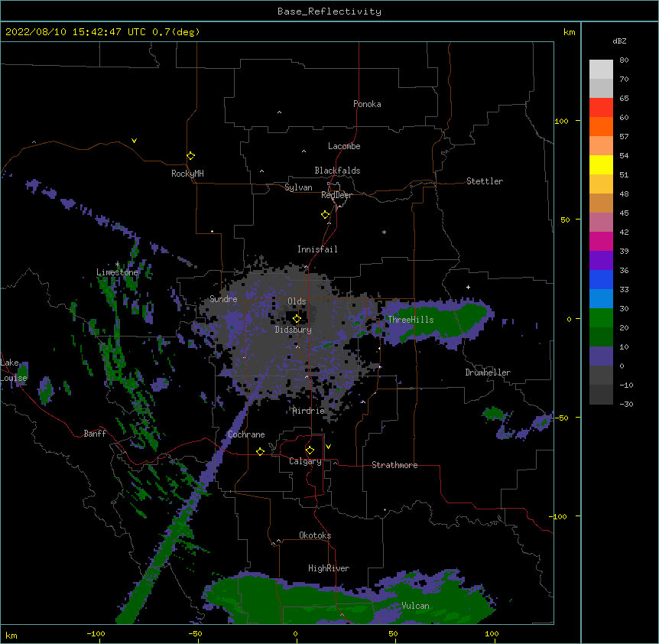
Task: Click the Blackfalds city label
Action: pos(337,171)
